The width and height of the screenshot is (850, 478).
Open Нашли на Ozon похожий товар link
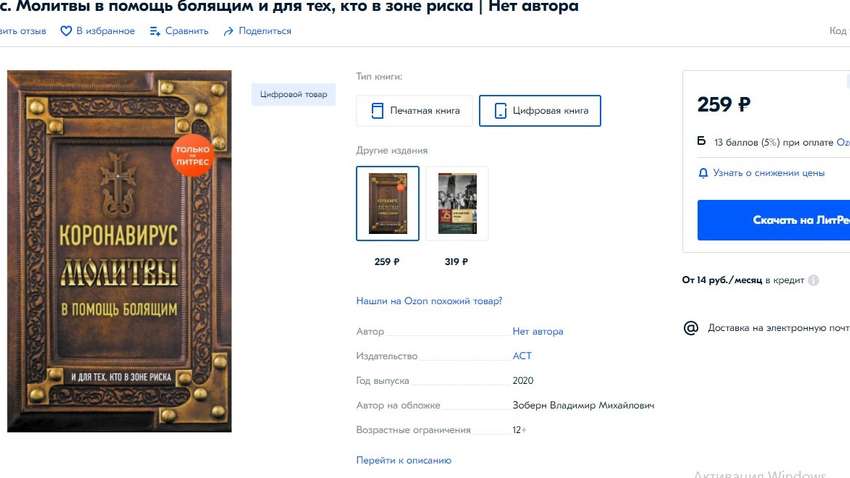429,301
